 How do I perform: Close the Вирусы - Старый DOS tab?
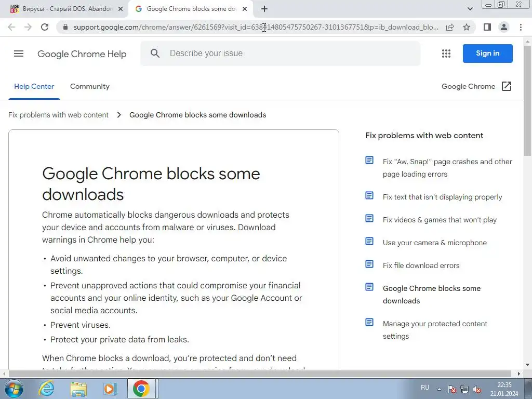click(121, 9)
